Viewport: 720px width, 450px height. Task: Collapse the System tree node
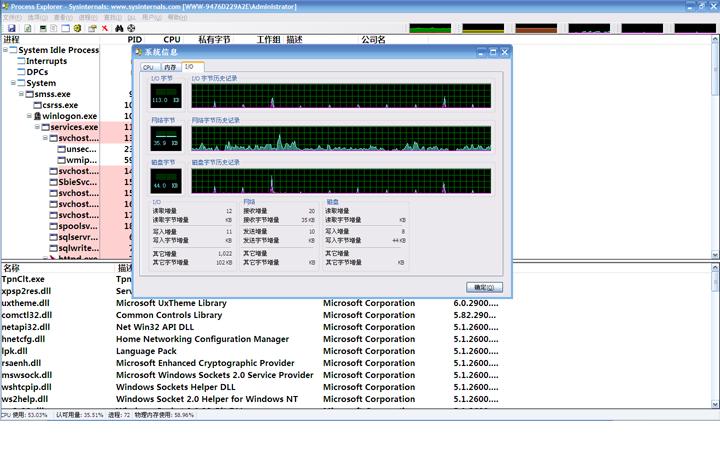13,83
